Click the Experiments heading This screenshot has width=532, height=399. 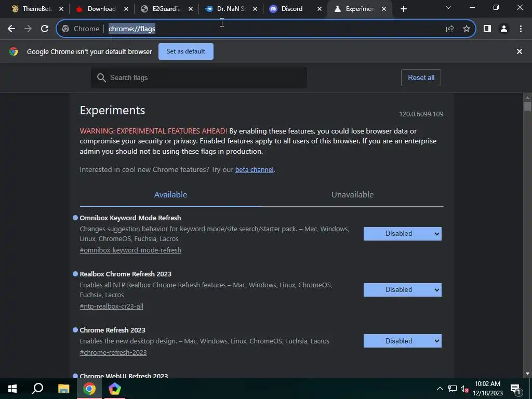coord(112,111)
